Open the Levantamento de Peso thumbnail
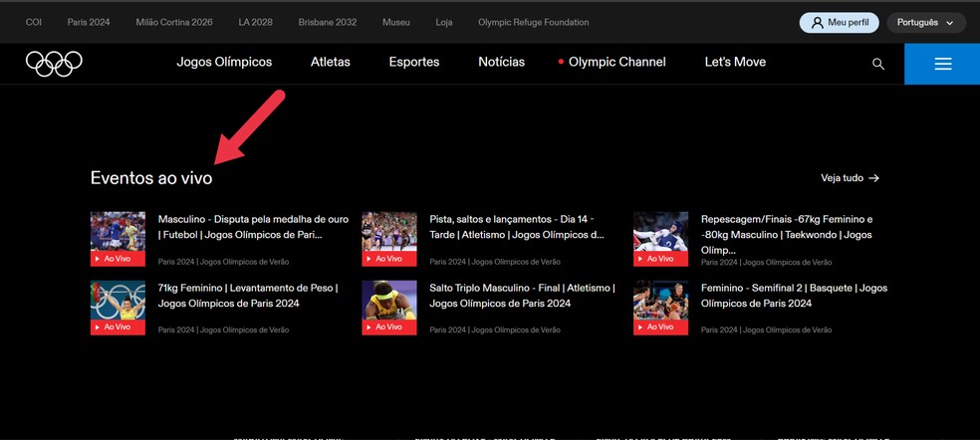The width and height of the screenshot is (980, 440). (x=118, y=308)
